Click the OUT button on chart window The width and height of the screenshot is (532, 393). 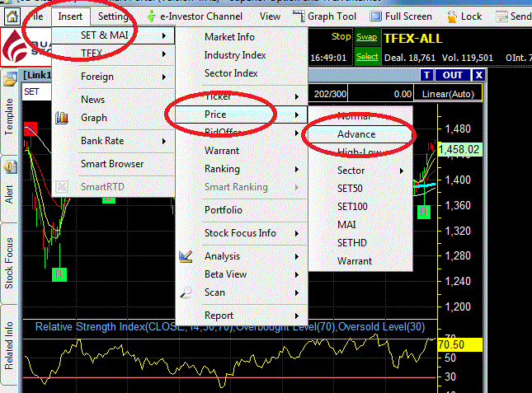coord(452,75)
